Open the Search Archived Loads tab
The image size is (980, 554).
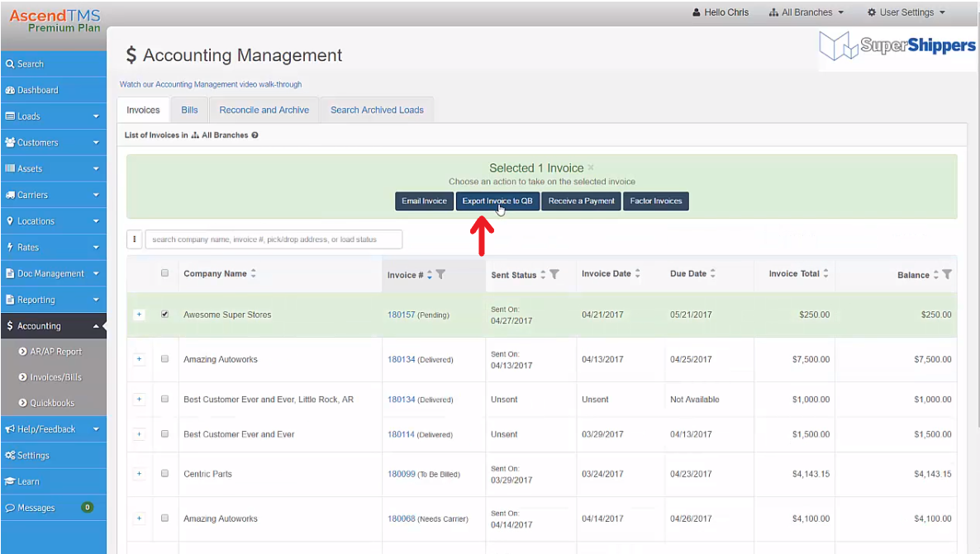point(377,110)
